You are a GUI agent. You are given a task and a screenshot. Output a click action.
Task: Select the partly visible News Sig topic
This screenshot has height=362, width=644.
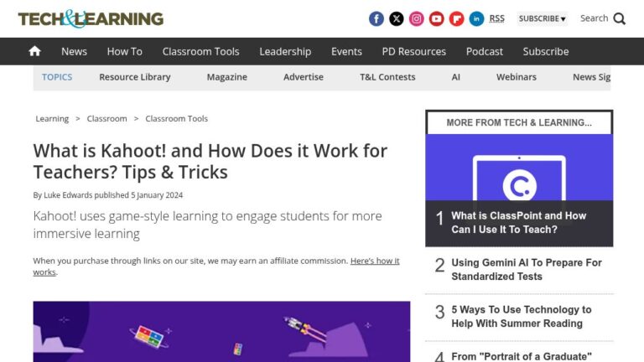(x=591, y=77)
